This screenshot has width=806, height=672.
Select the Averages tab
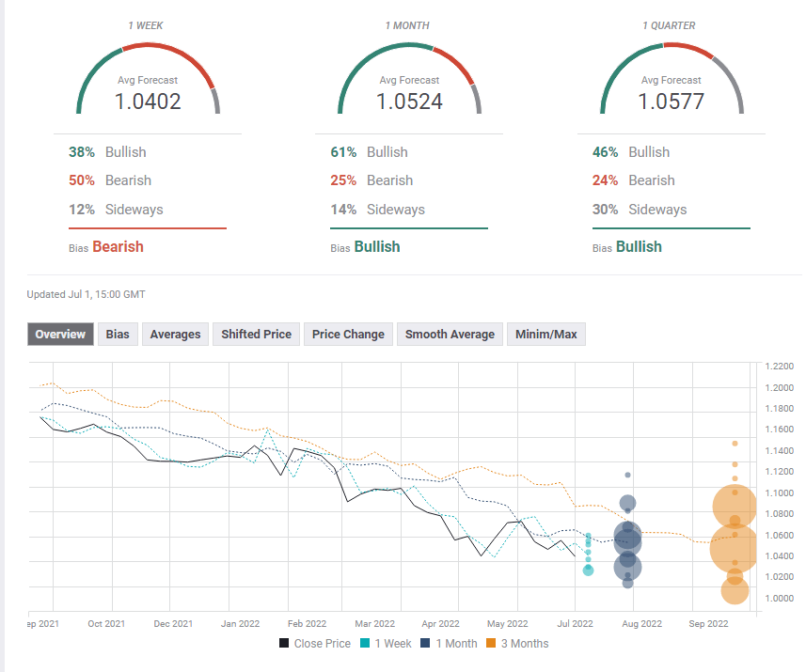pos(175,334)
